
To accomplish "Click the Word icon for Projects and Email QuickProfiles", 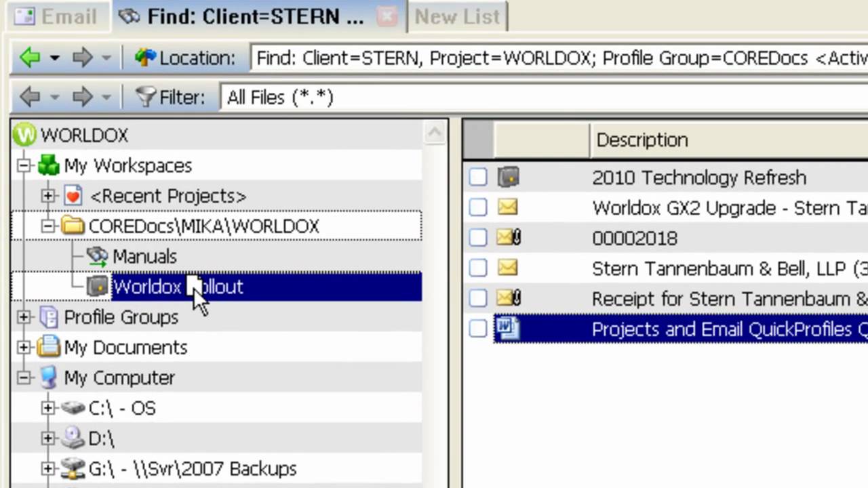I will tap(508, 329).
